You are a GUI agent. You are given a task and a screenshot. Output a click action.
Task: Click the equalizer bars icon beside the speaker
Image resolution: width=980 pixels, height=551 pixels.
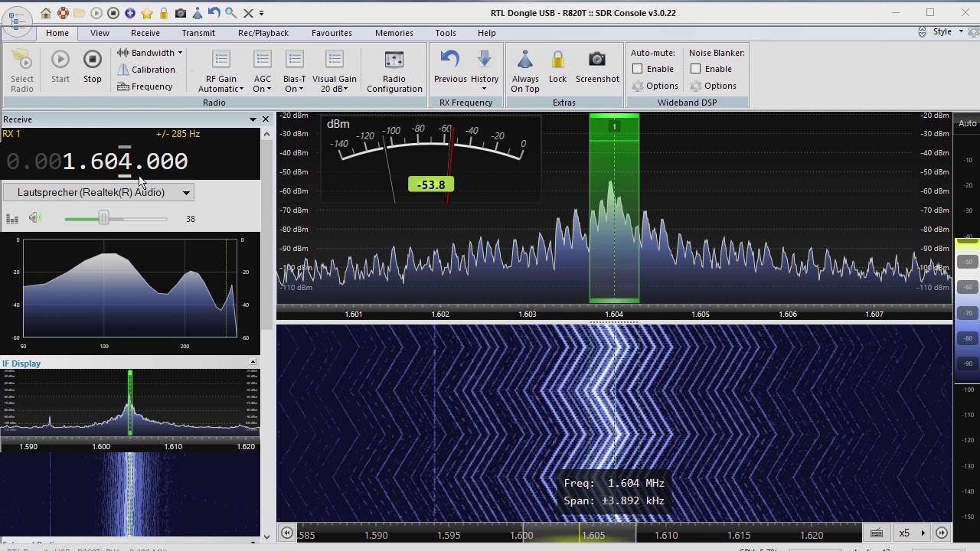12,219
